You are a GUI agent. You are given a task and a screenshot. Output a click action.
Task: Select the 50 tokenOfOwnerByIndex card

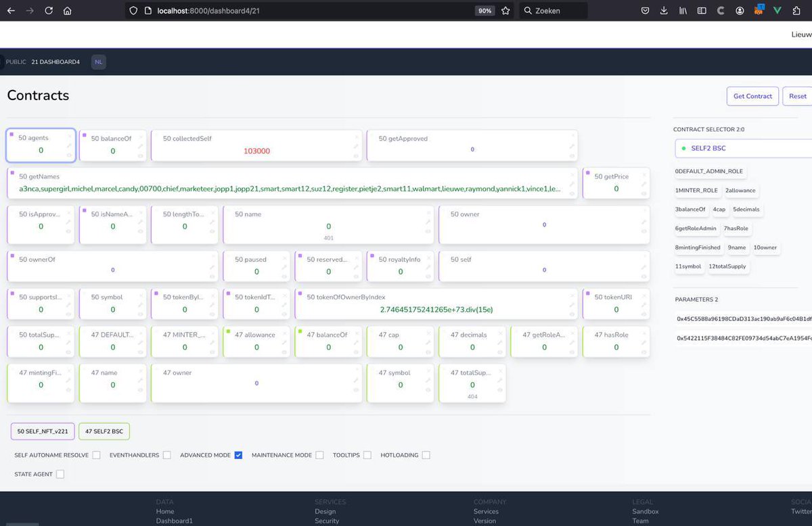click(x=436, y=304)
